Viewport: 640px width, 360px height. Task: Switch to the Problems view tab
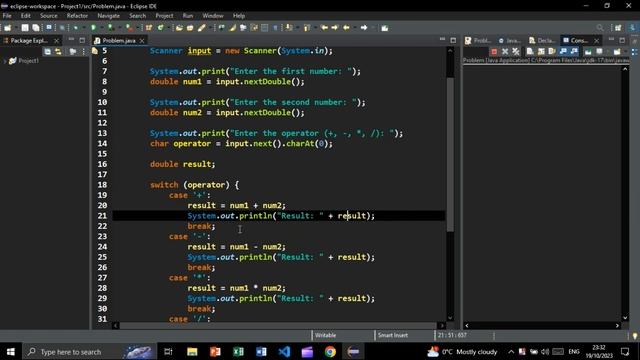(478, 40)
